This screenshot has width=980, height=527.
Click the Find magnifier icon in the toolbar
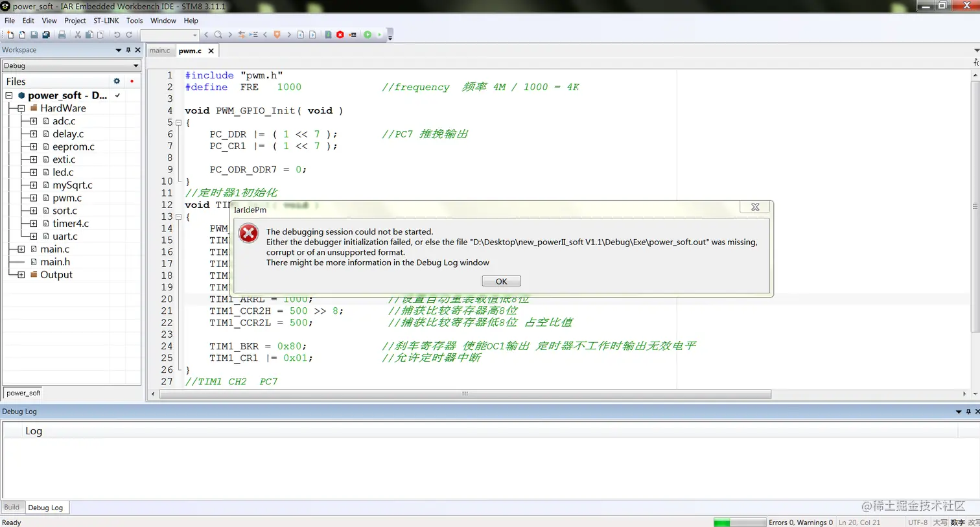click(218, 35)
